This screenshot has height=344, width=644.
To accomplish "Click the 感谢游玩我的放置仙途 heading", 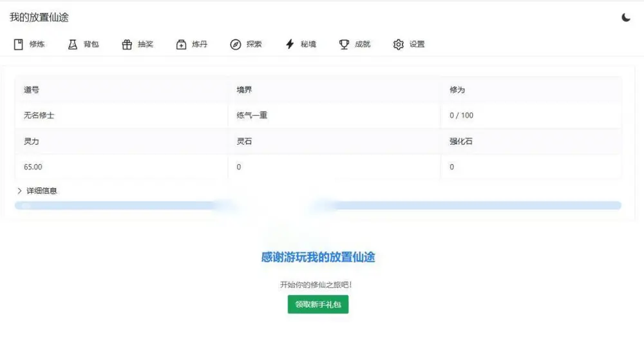I will (318, 257).
